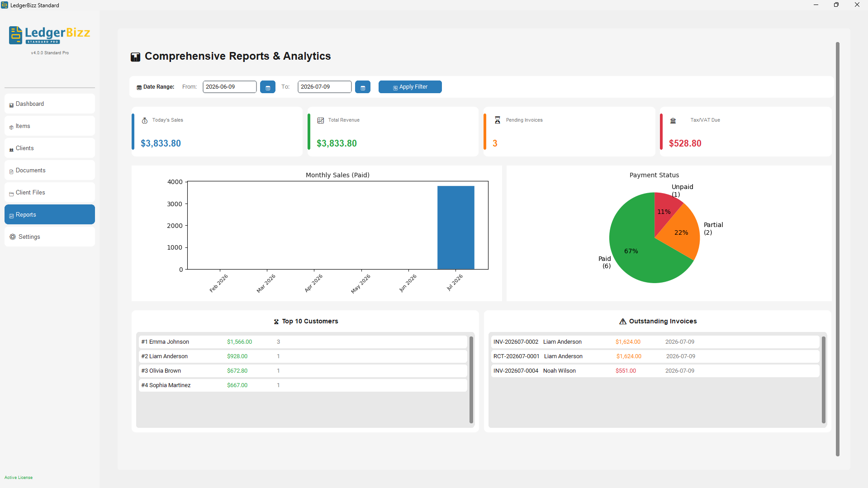The height and width of the screenshot is (488, 868).
Task: Click the Unpaid (1) pie label
Action: point(682,190)
